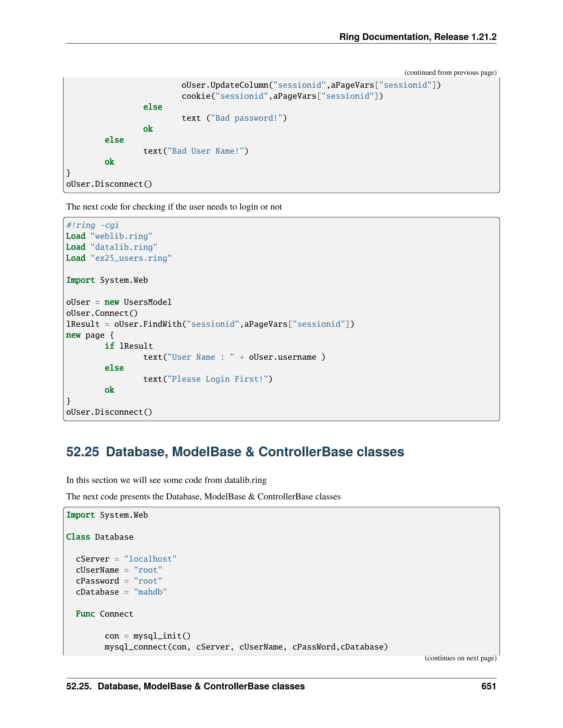This screenshot has width=563, height=728.
Task: Click the "#!ring -cgi" comment line
Action: 92,225
